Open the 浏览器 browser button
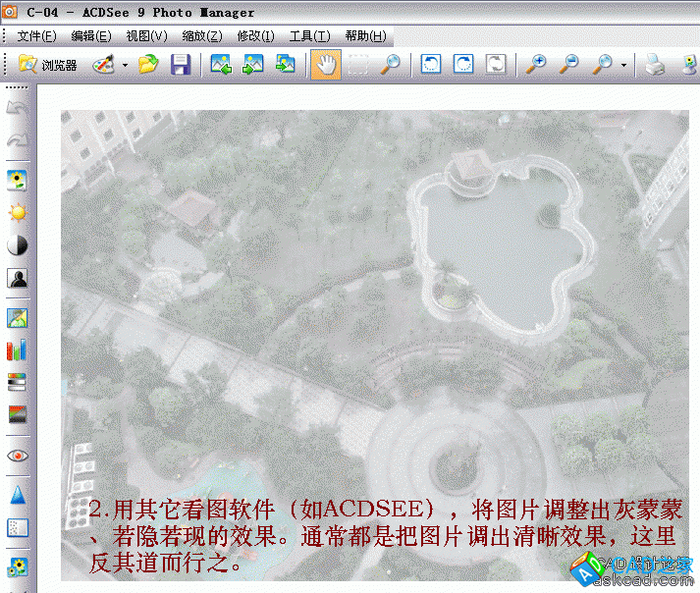The width and height of the screenshot is (700, 593). (x=47, y=65)
